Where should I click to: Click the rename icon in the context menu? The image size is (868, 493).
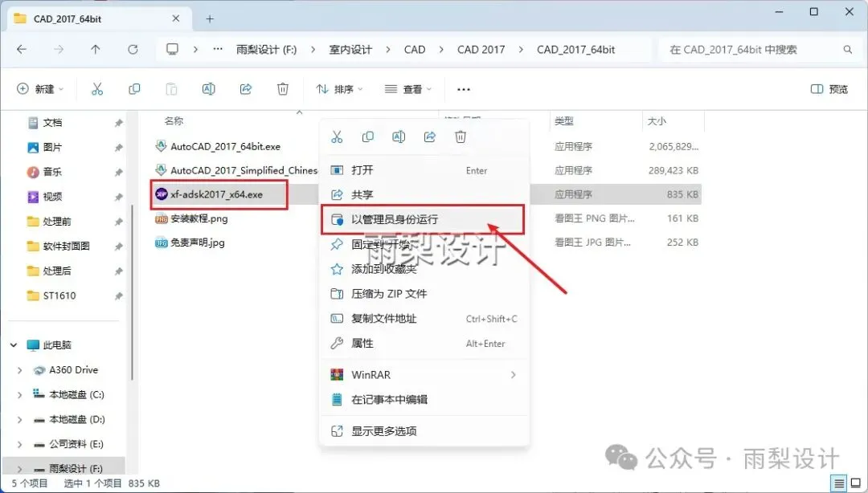point(399,136)
